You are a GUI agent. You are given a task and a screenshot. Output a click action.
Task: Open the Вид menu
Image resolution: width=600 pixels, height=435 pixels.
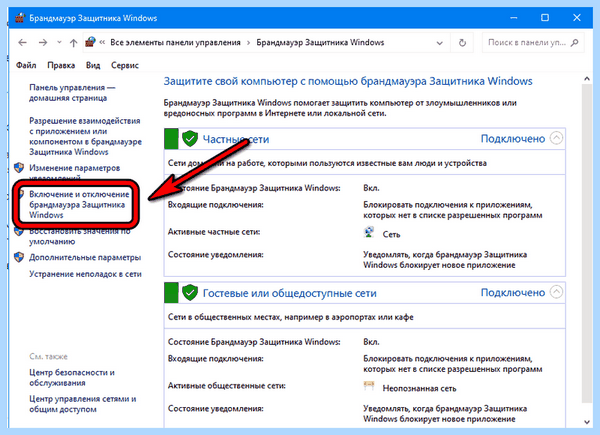[x=93, y=65]
